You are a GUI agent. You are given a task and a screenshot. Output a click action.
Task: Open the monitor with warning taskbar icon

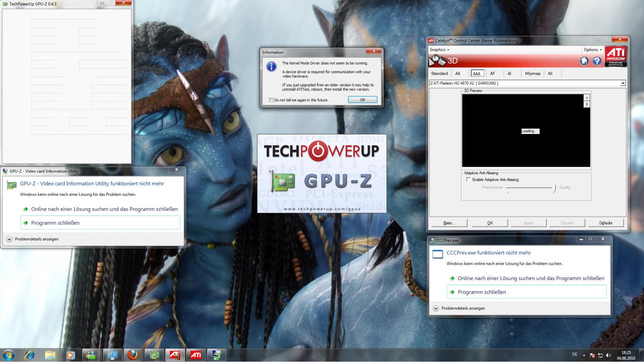coord(216,355)
